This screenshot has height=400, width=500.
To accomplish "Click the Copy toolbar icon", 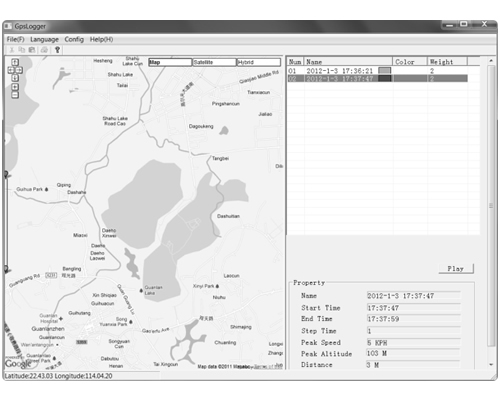I will click(22, 50).
